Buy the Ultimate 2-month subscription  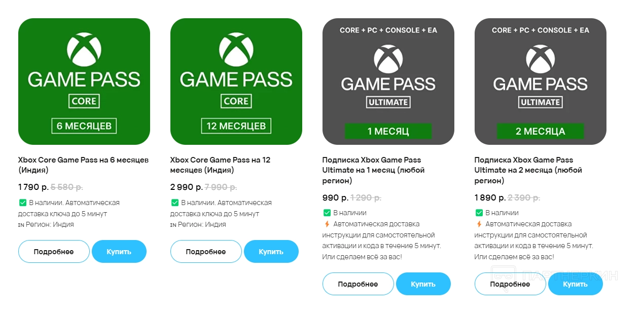(575, 284)
